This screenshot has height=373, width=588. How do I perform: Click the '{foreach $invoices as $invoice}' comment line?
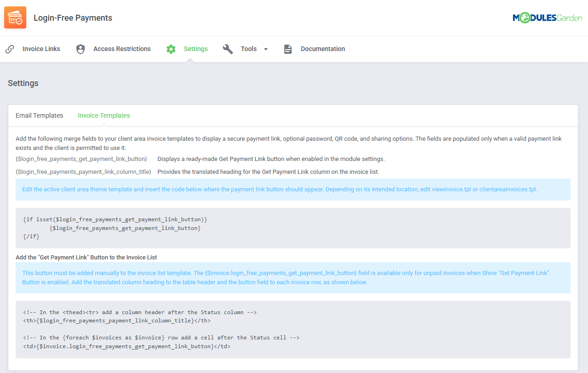(161, 338)
